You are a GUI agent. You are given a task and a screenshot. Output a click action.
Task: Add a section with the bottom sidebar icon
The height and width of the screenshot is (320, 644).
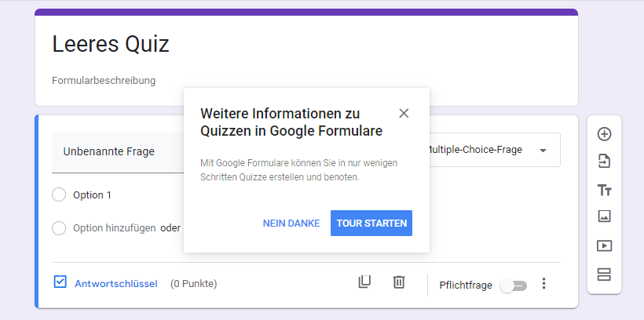604,275
